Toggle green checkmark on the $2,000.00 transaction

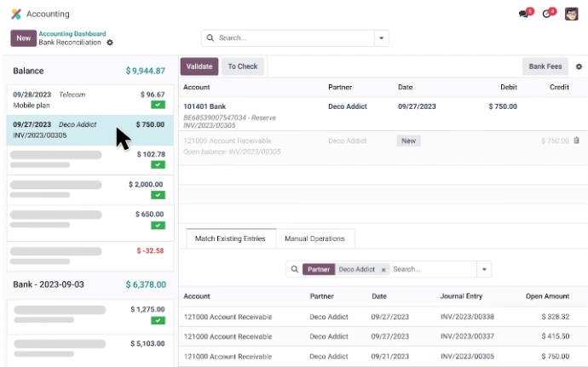coord(158,195)
